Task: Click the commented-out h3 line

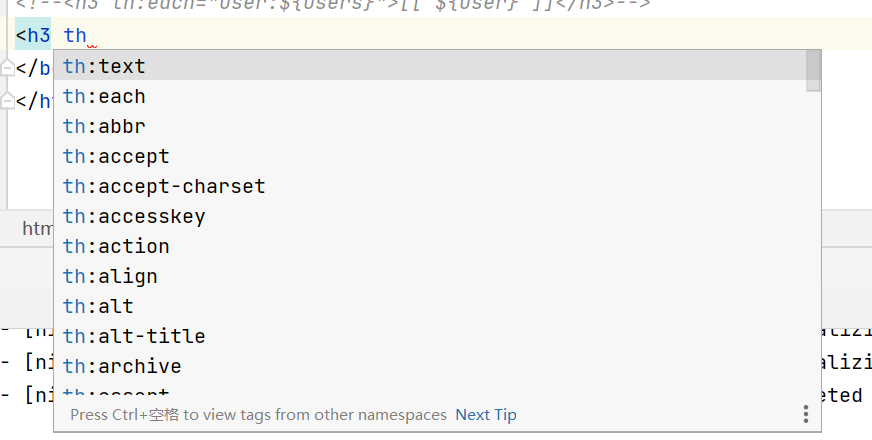Action: tap(333, 4)
